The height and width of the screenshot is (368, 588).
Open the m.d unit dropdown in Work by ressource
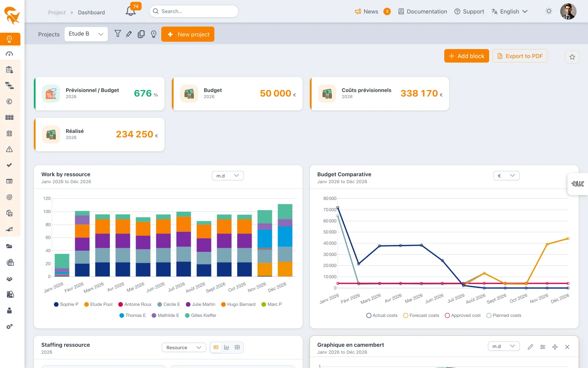point(228,175)
